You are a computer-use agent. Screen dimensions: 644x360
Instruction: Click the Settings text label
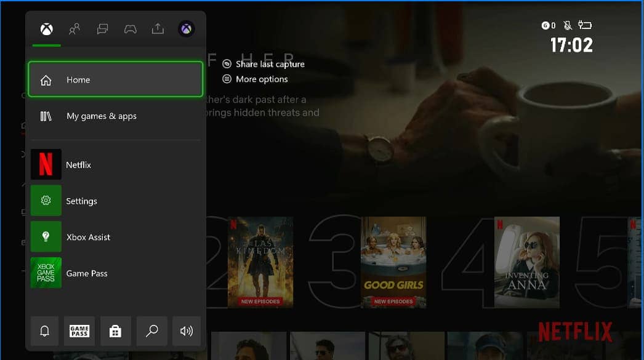point(81,201)
